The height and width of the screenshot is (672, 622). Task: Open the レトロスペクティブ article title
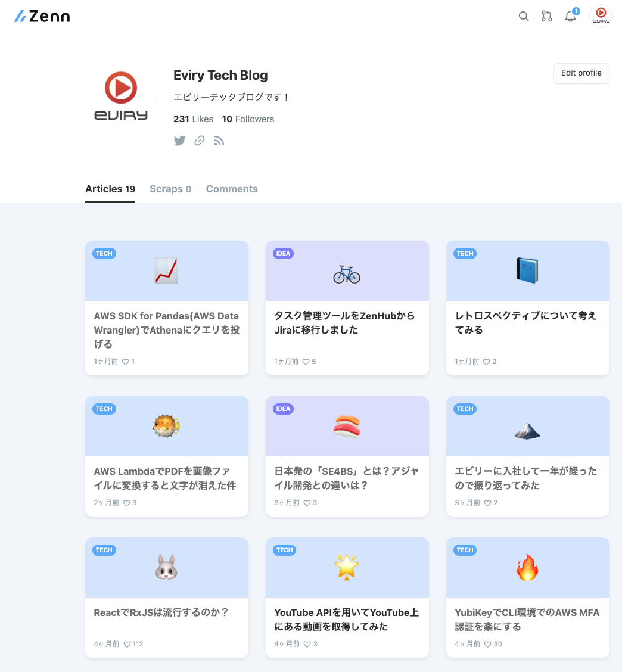pyautogui.click(x=525, y=323)
